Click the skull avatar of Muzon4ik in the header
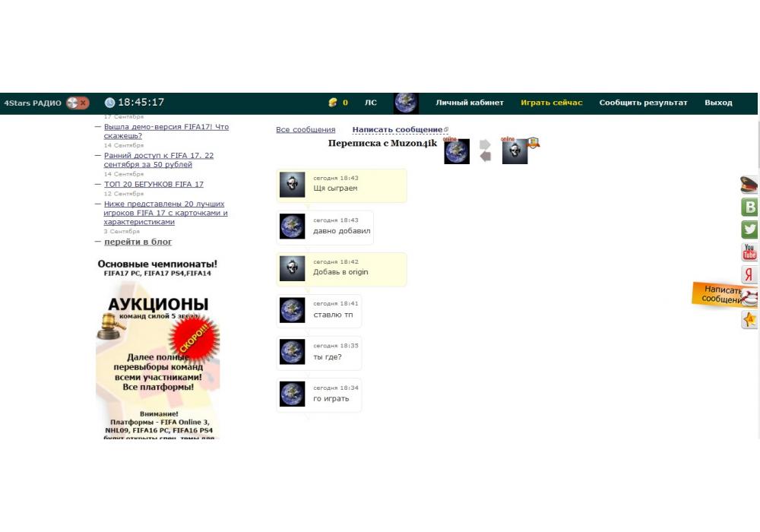760x532 pixels. [515, 151]
